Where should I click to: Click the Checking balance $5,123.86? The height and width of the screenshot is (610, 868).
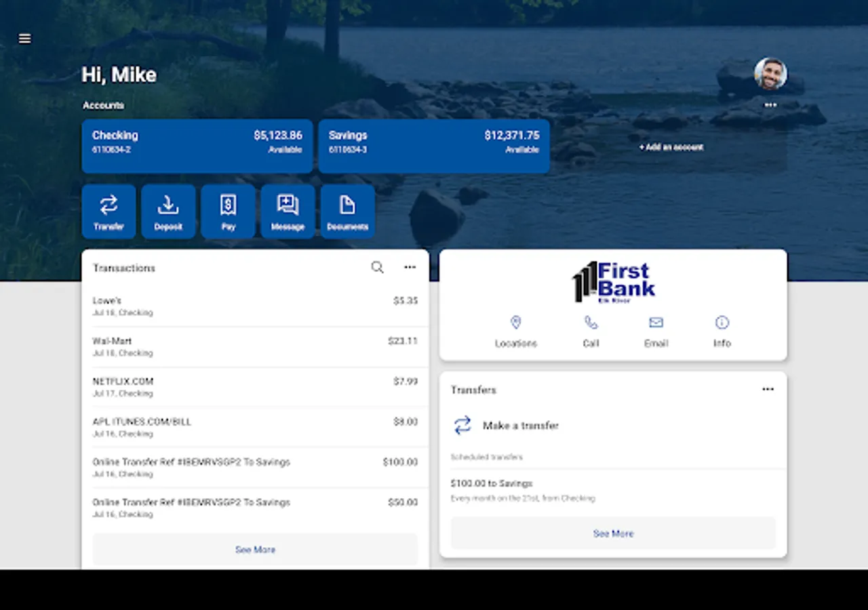point(278,136)
